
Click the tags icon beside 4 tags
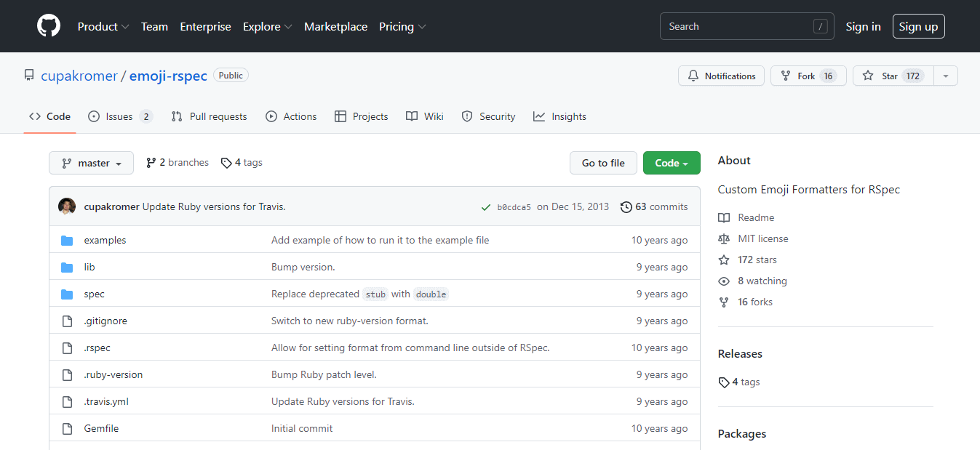point(226,163)
